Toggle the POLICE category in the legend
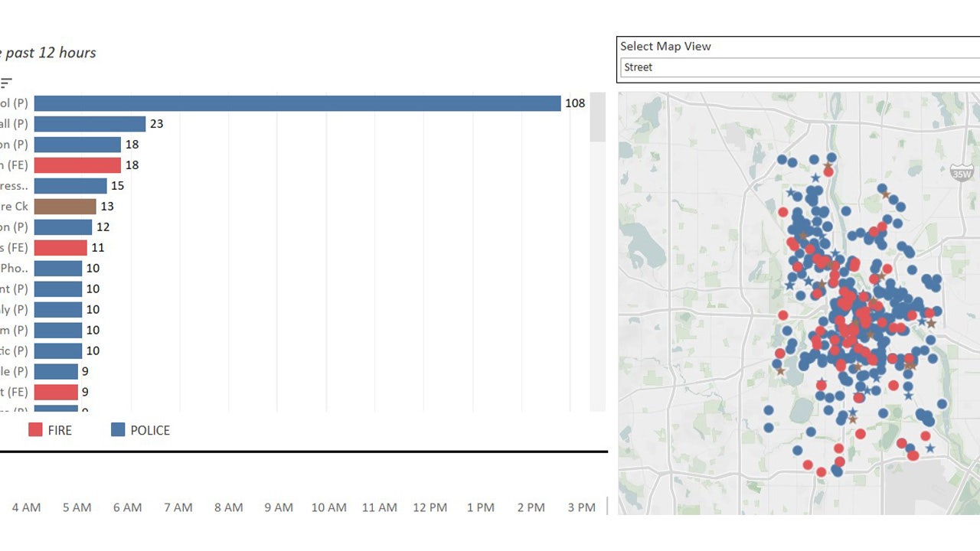 pyautogui.click(x=143, y=430)
